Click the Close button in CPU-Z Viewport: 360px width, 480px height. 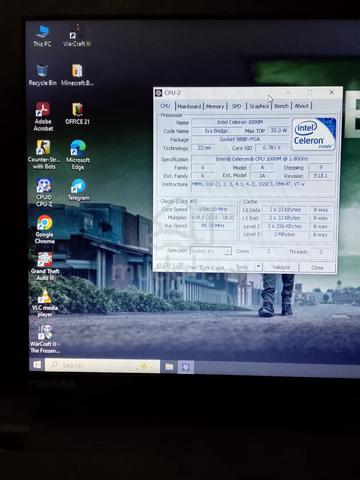click(x=317, y=267)
